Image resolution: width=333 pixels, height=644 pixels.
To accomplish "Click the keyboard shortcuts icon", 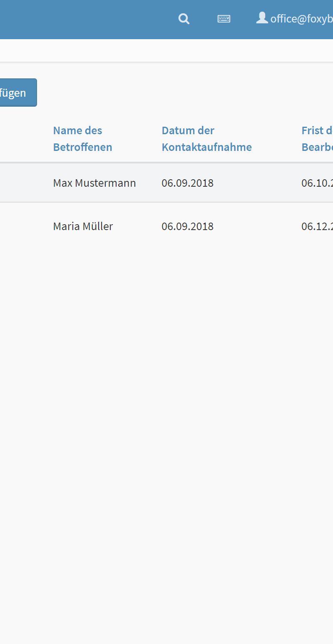I will tap(224, 19).
